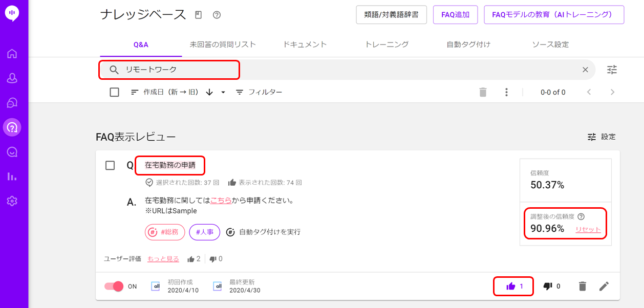Click the help icon beside 調整後の信頼度
644x308 pixels.
pyautogui.click(x=581, y=216)
